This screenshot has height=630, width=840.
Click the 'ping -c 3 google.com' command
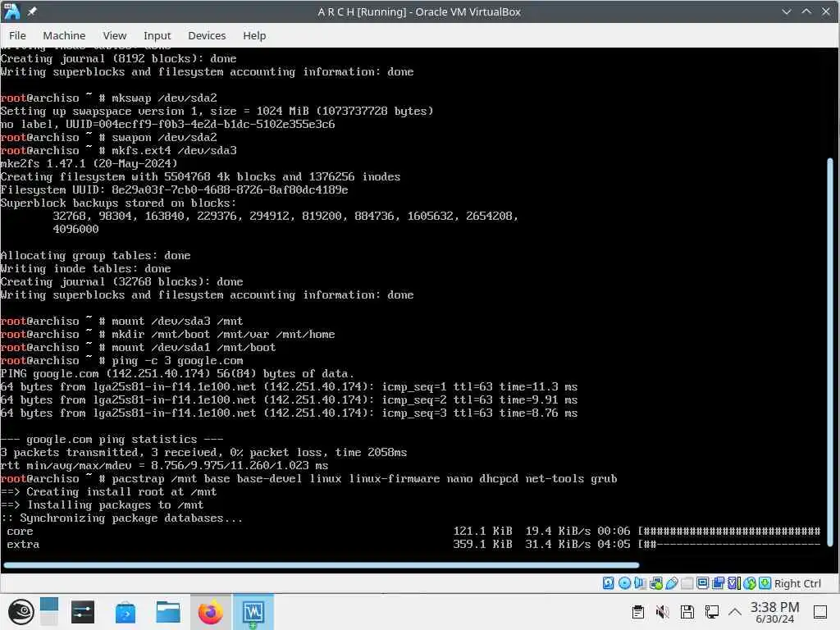[x=177, y=361]
